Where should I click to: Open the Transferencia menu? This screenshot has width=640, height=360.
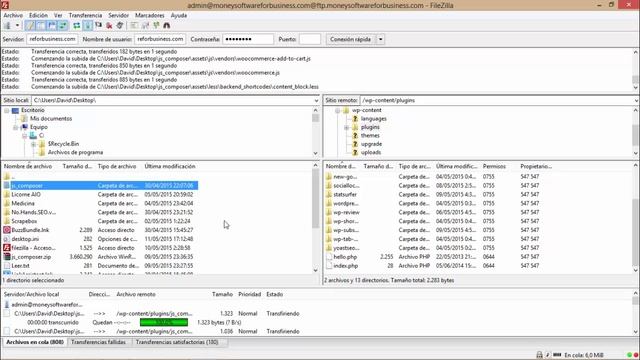click(x=85, y=15)
